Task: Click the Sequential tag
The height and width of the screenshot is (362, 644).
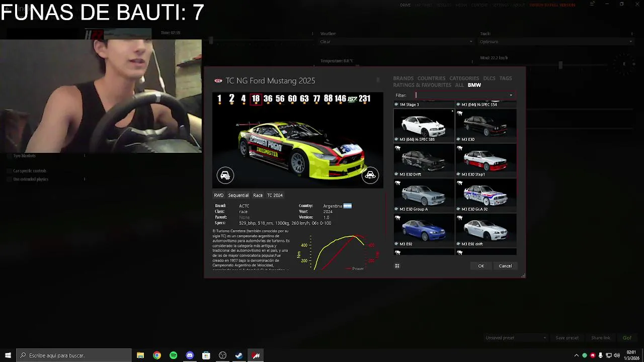Action: [238, 195]
